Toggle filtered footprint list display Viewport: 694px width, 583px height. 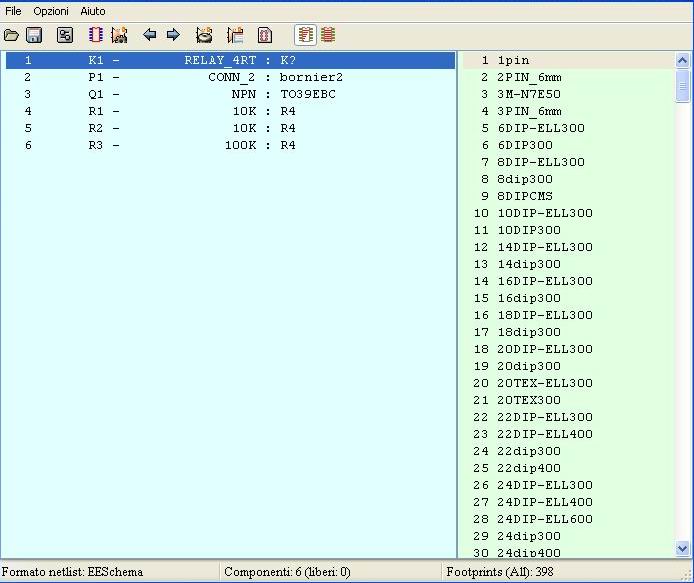tap(305, 35)
